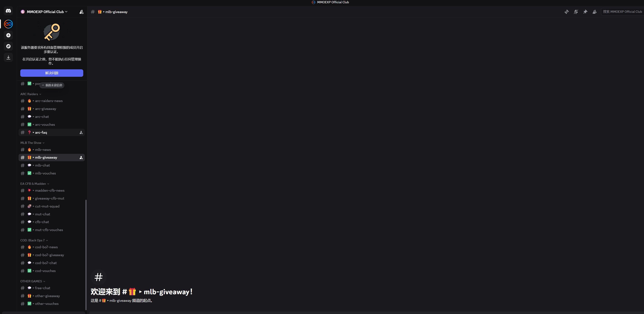Open the mut-cfb-vouches channel
This screenshot has height=314, width=644.
pos(52,230)
